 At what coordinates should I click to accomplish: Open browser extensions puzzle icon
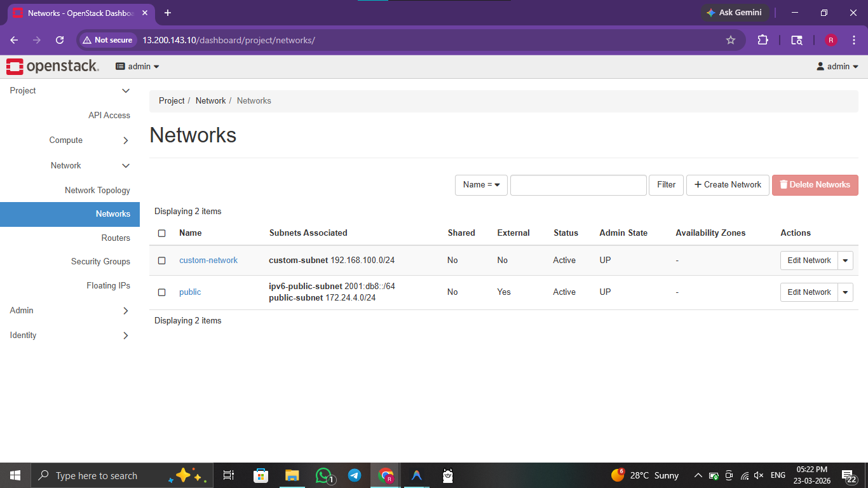pos(763,40)
